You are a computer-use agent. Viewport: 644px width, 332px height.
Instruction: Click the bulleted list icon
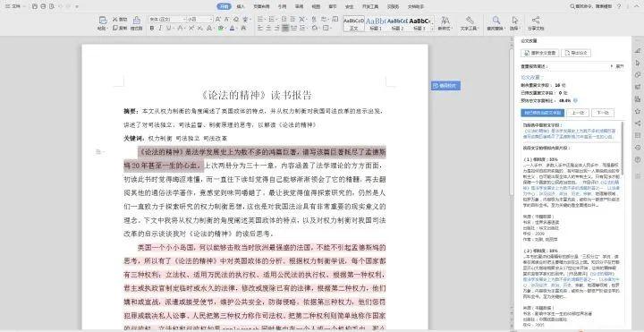pyautogui.click(x=261, y=20)
